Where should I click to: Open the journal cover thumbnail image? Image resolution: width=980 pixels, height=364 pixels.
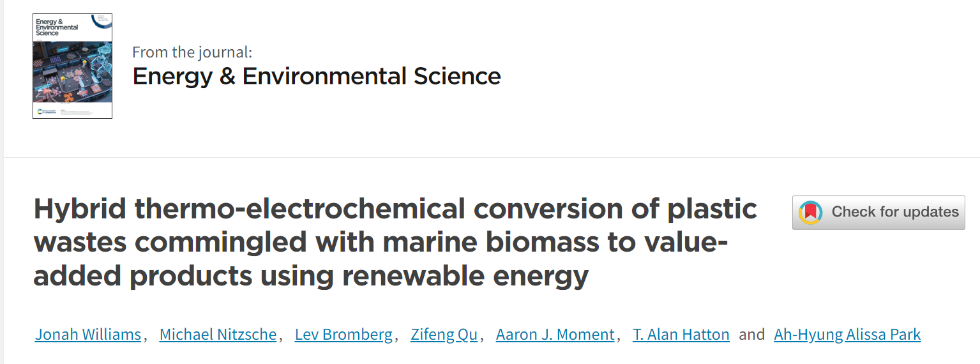(72, 66)
